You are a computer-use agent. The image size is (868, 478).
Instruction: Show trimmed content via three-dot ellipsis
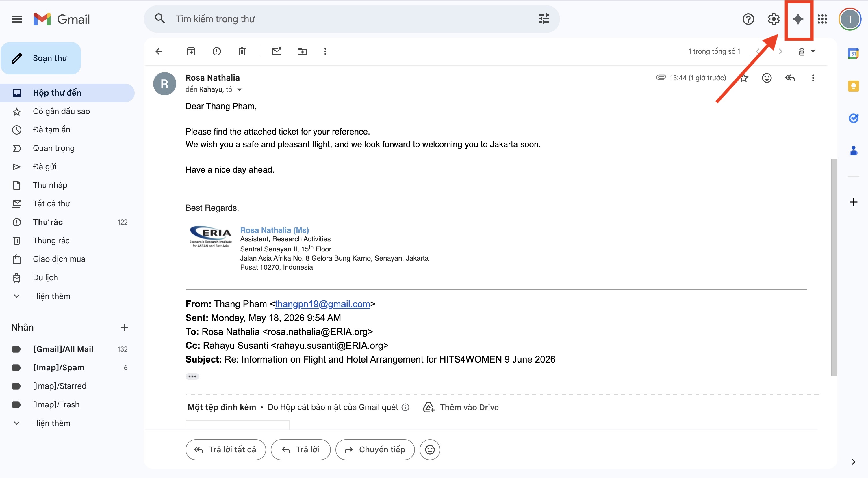pos(192,376)
